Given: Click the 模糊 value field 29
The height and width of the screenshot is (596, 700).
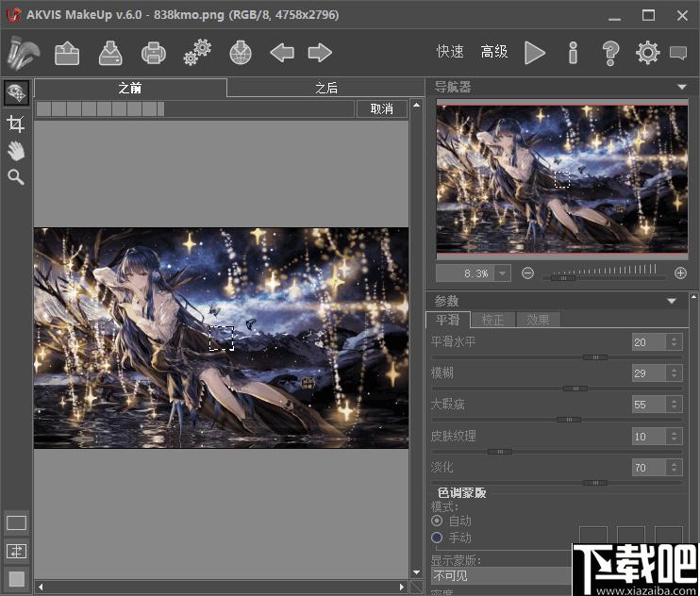Looking at the screenshot, I should (x=650, y=372).
